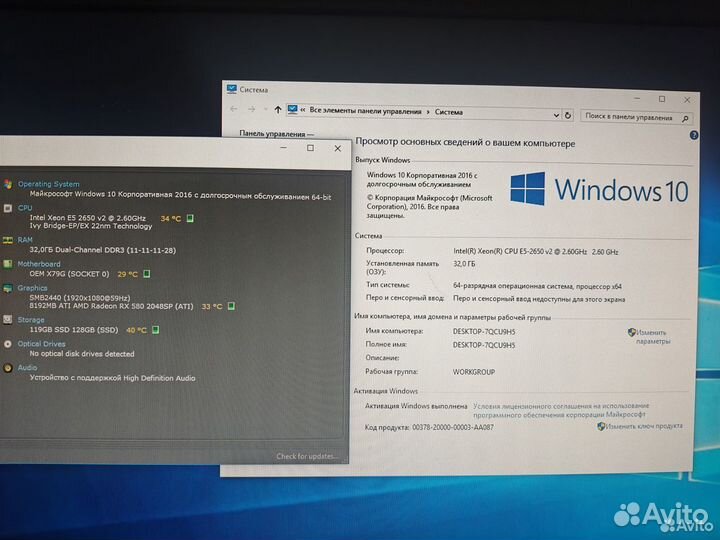
Task: Click the Audio section icon
Action: click(8, 368)
